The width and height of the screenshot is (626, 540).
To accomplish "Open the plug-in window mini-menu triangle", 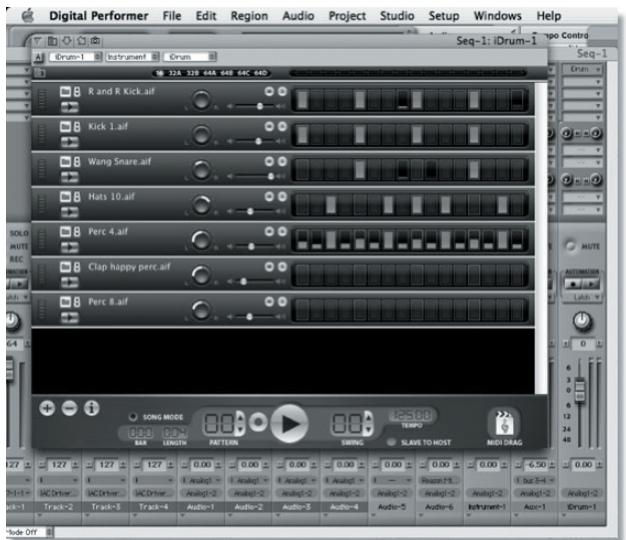I will pyautogui.click(x=38, y=41).
